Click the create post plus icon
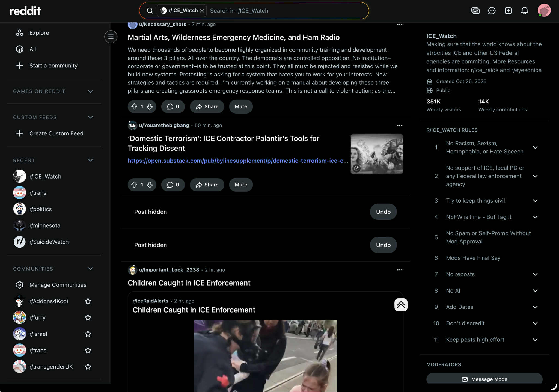Screen dimensions: 559x392 pyautogui.click(x=508, y=11)
